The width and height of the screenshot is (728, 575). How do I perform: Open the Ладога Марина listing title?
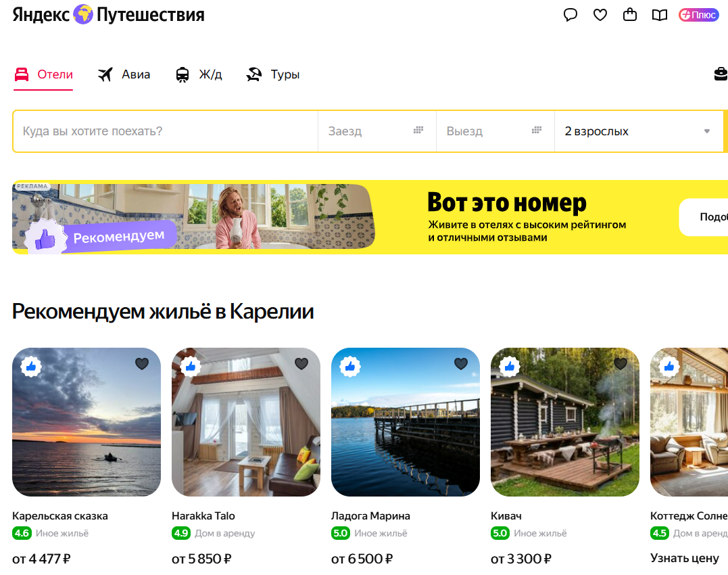click(370, 516)
